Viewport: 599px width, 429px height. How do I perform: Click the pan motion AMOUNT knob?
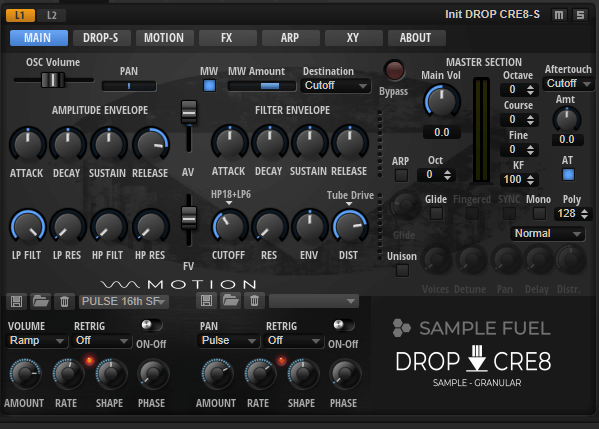217,373
